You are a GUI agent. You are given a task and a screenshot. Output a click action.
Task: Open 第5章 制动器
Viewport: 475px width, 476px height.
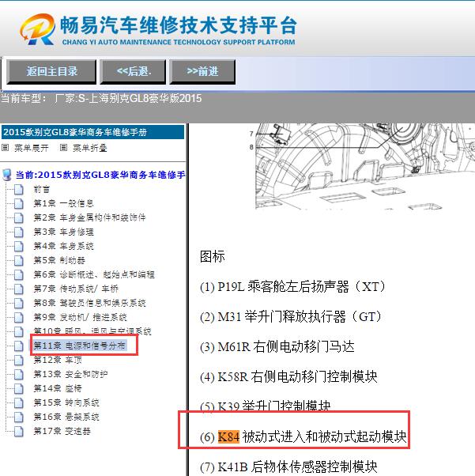(59, 260)
